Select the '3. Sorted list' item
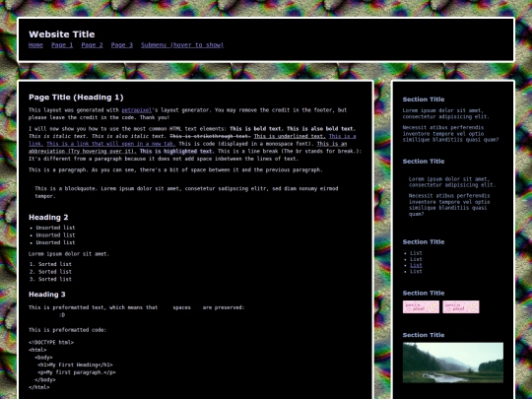Image resolution: width=532 pixels, height=399 pixels. tap(50, 279)
